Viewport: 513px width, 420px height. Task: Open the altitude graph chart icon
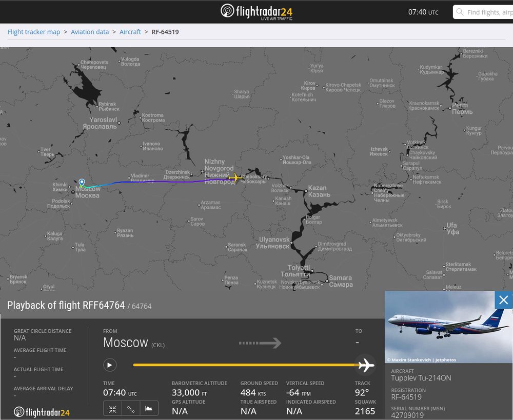pyautogui.click(x=149, y=409)
